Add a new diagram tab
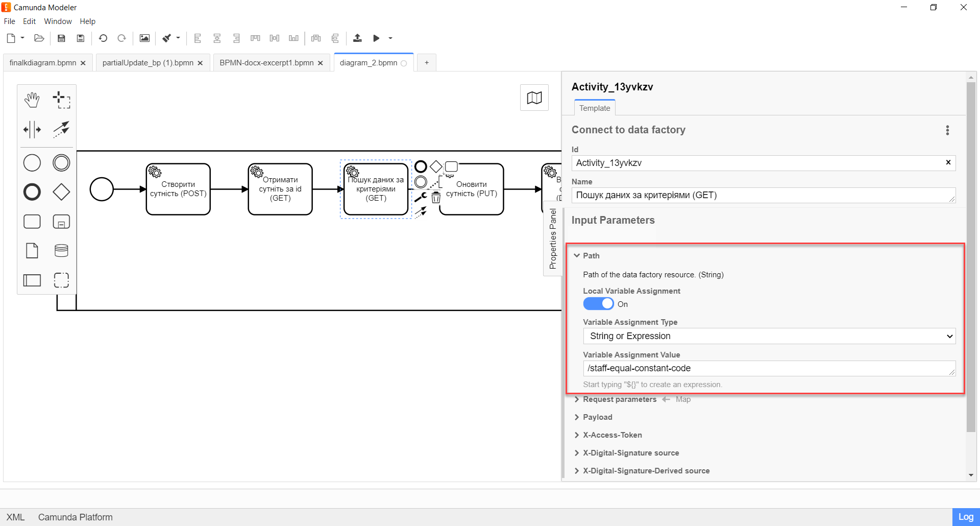 [427, 63]
